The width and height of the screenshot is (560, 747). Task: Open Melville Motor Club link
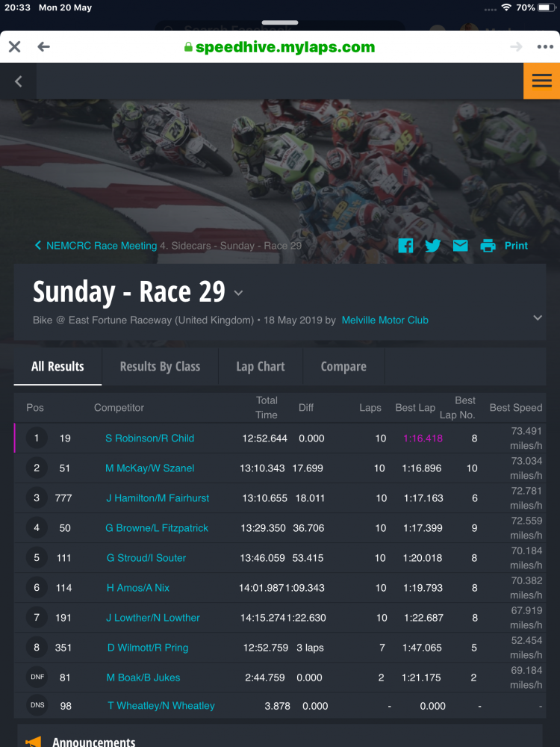(x=385, y=320)
